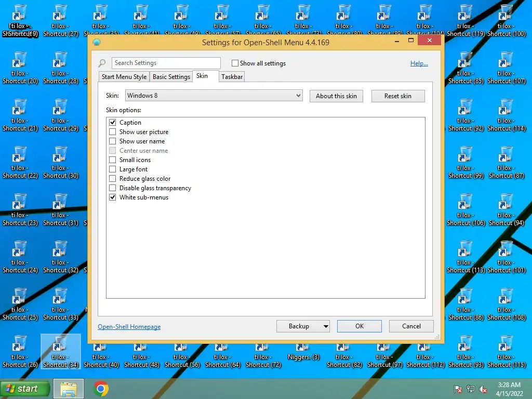Viewport: 532px width, 399px height.
Task: Click the green start button
Action: (x=25, y=389)
